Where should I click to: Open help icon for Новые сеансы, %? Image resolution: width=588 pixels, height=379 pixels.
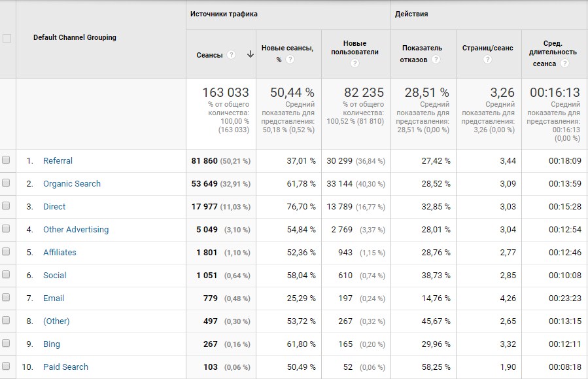[x=290, y=60]
